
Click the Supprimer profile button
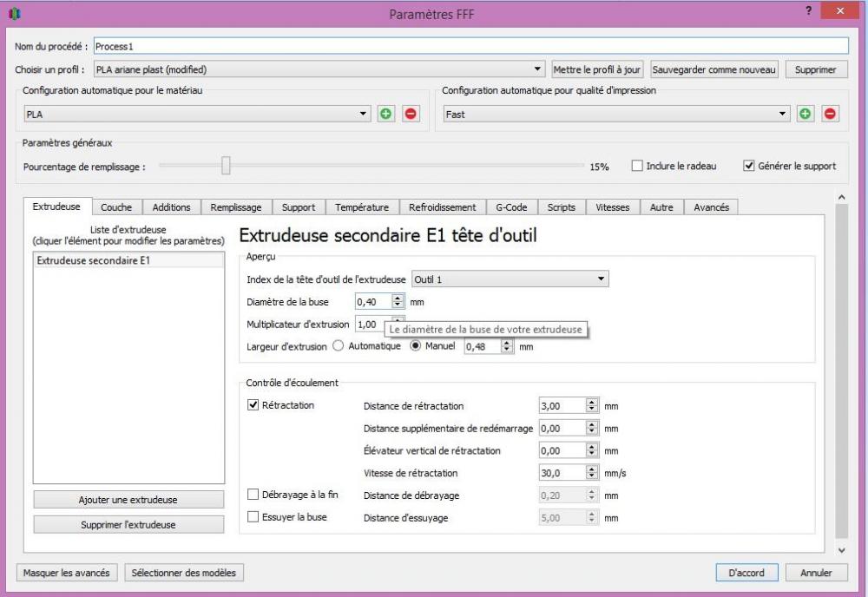point(816,69)
